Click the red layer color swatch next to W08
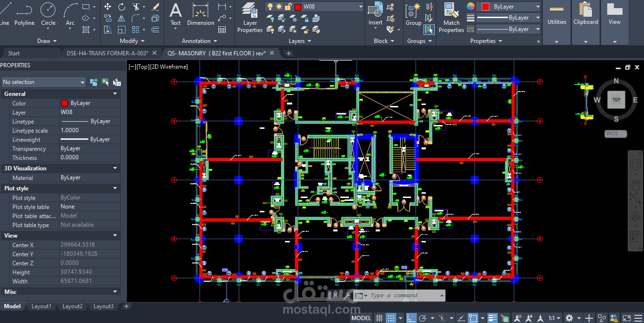The image size is (644, 323). (298, 7)
